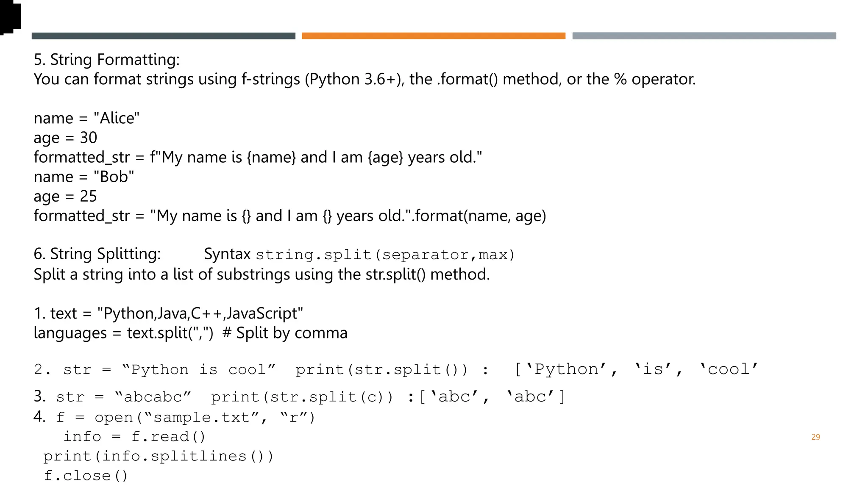868x488 pixels.
Task: Click the f-string formatted_str line
Action: point(258,157)
